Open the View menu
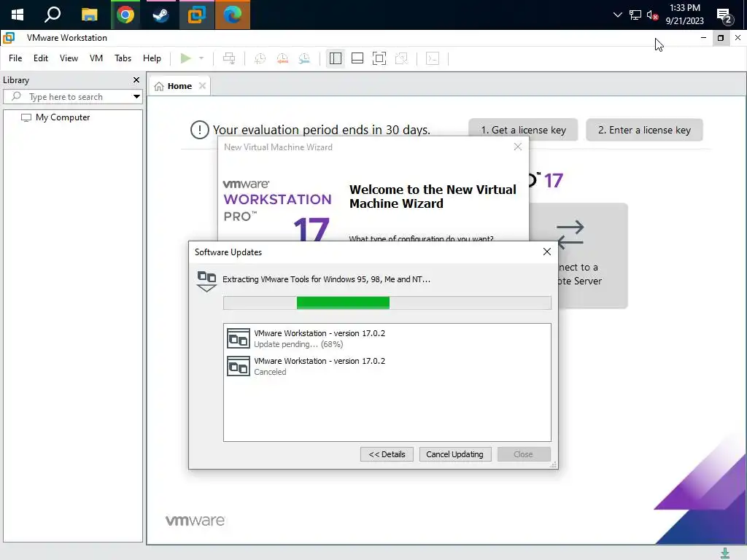The height and width of the screenshot is (560, 747). tap(69, 58)
